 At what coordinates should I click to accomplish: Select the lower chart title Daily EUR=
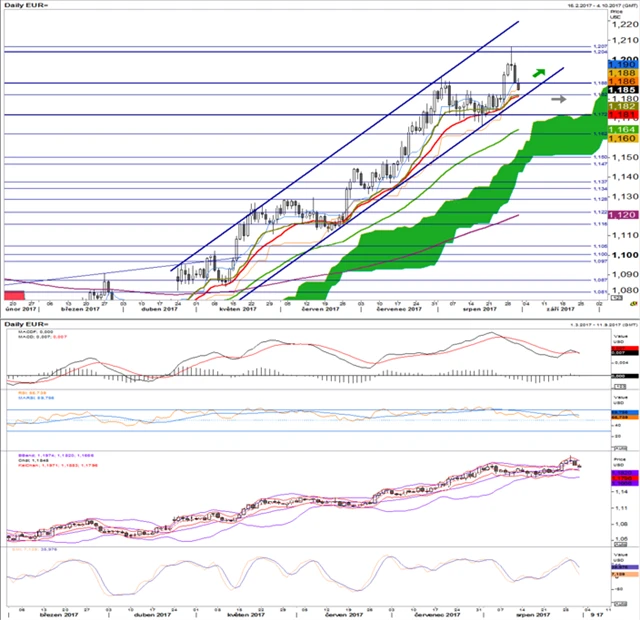pos(26,324)
